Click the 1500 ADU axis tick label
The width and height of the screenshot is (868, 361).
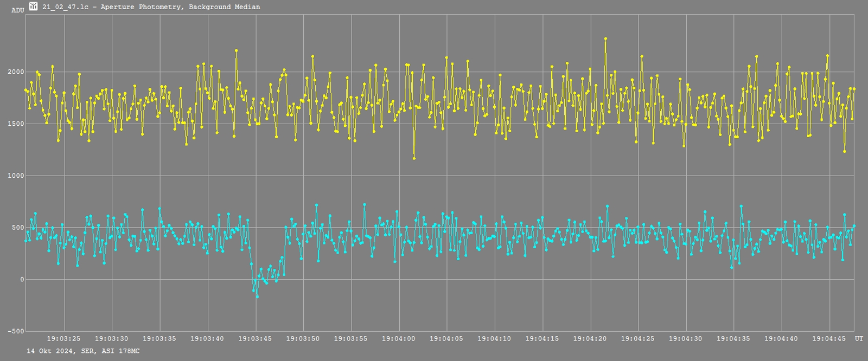[x=15, y=124]
